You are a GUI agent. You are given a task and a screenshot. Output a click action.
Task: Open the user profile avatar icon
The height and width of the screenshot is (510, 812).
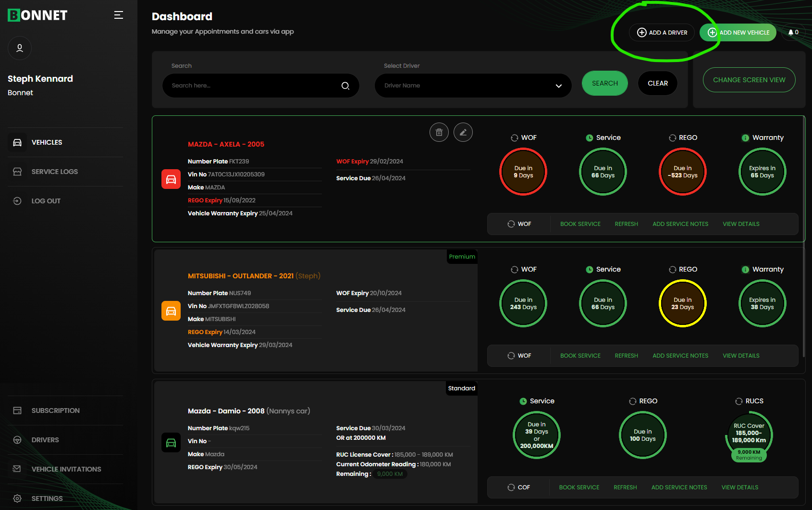(20, 48)
